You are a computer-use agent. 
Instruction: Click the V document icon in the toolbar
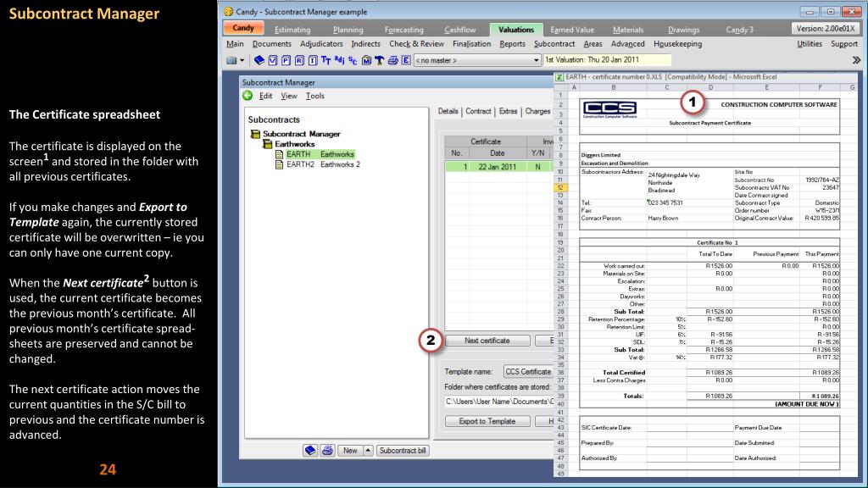(272, 60)
